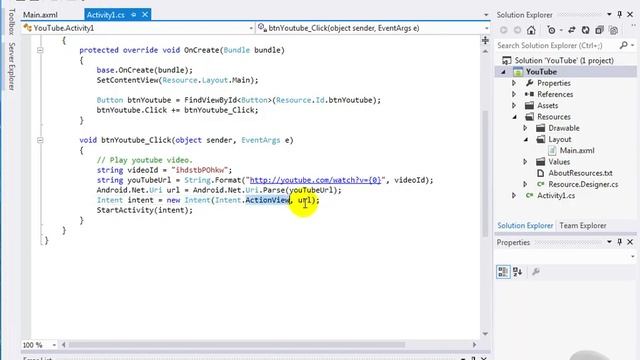Click the AboutResources.txt file icon
The height and width of the screenshot is (360, 640).
[x=540, y=173]
